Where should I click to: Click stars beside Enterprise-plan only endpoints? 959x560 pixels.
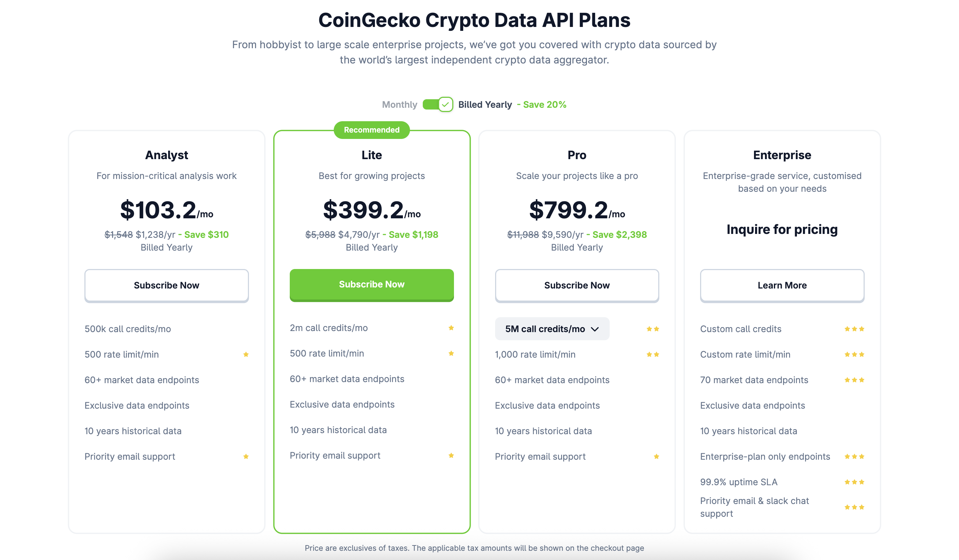click(x=854, y=457)
